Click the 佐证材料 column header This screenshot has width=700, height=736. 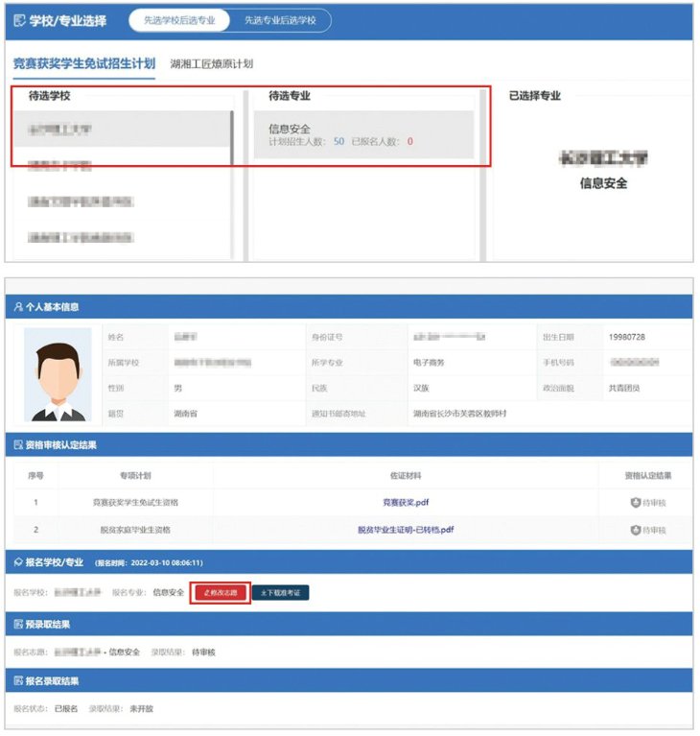click(406, 476)
